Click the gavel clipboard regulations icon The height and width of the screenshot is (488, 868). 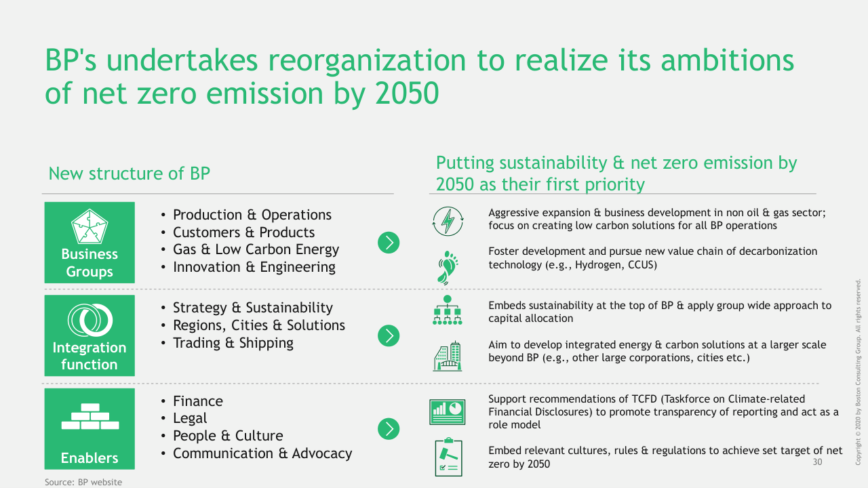pyautogui.click(x=448, y=457)
